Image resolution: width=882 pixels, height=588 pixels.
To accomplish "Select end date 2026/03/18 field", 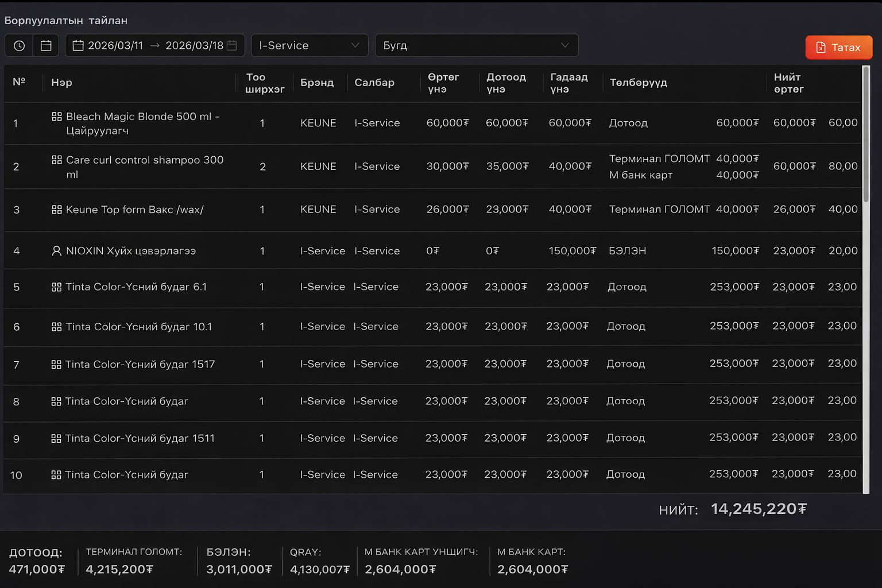I will click(194, 45).
